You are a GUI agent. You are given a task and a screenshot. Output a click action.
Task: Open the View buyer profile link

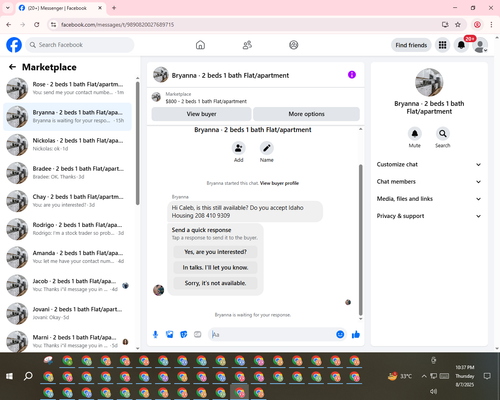click(279, 183)
